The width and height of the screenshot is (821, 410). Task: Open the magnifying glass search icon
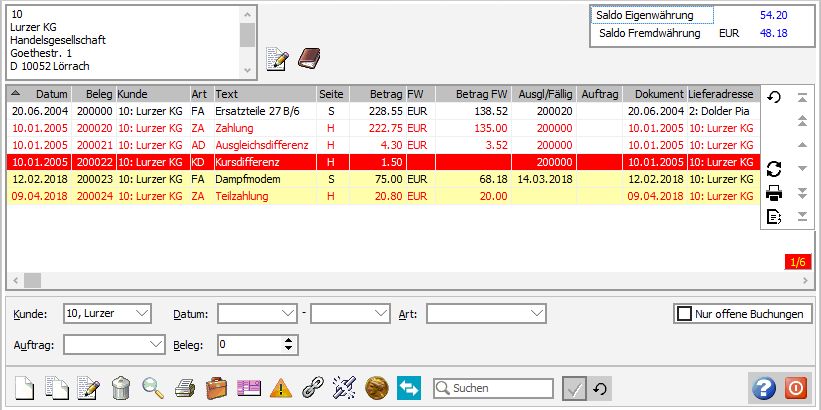[x=152, y=388]
